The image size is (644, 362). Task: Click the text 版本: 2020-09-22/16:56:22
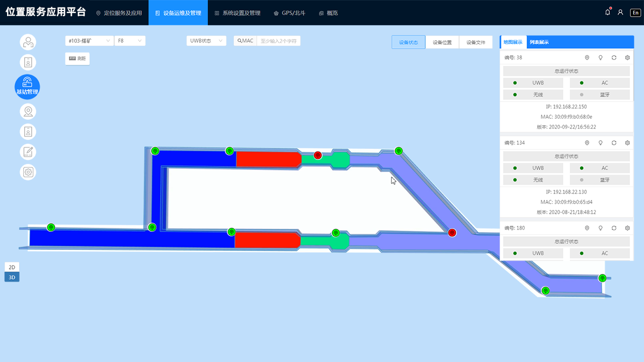[567, 127]
